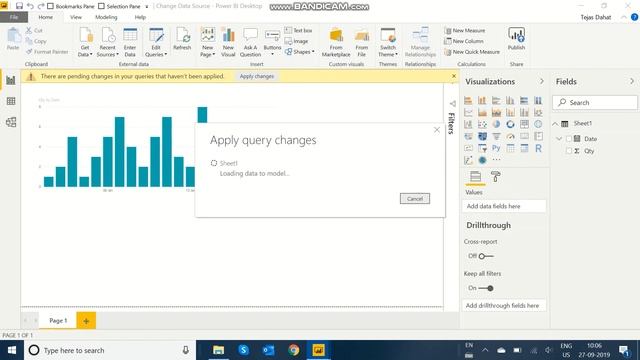Open Switch Theme dropdown
640x360 pixels.
(x=388, y=42)
